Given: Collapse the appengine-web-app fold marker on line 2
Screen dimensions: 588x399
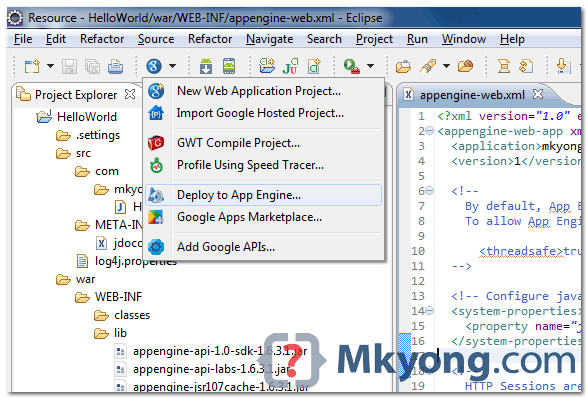Looking at the screenshot, I should [430, 130].
